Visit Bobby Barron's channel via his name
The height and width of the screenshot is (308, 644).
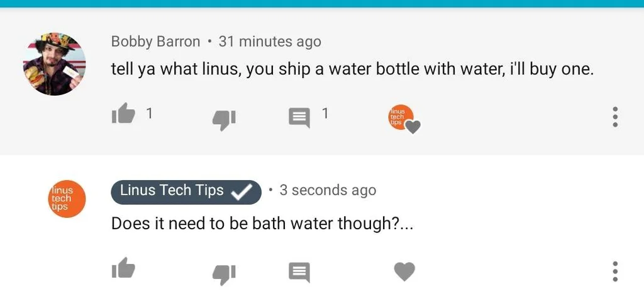[155, 42]
